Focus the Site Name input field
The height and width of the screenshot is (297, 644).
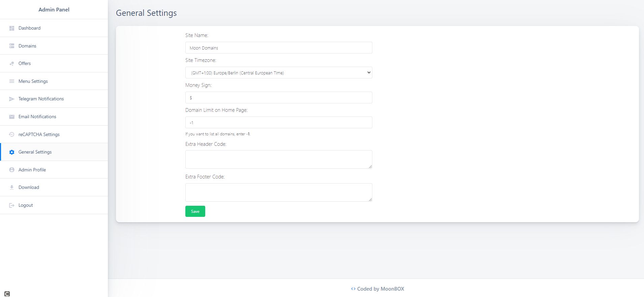click(x=279, y=48)
